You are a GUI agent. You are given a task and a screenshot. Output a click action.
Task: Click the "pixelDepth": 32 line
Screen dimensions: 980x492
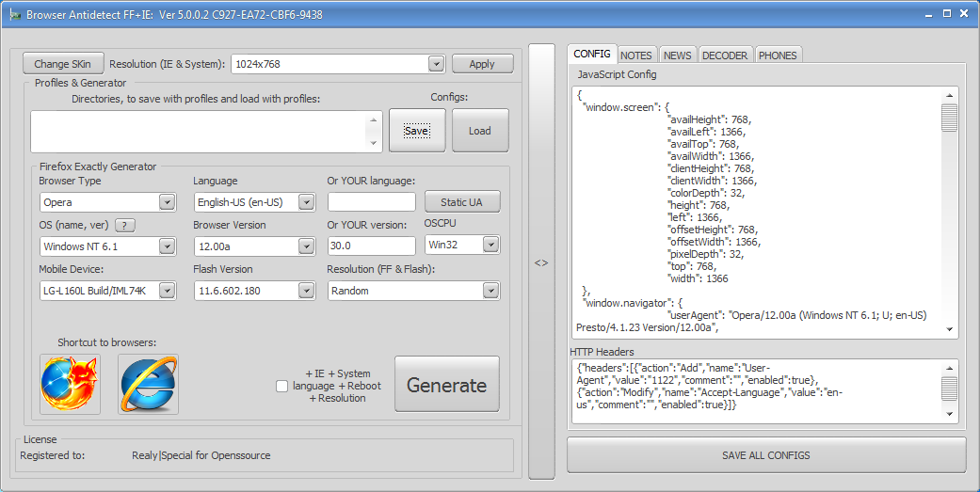click(706, 254)
